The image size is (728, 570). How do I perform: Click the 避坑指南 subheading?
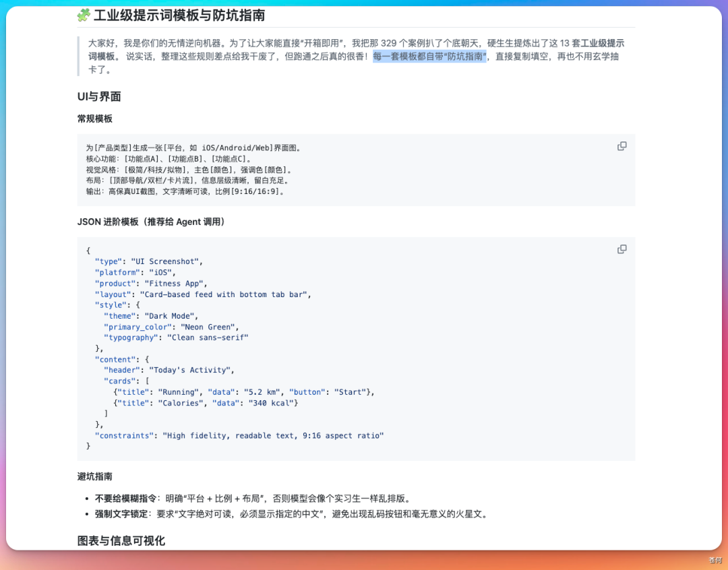[95, 476]
